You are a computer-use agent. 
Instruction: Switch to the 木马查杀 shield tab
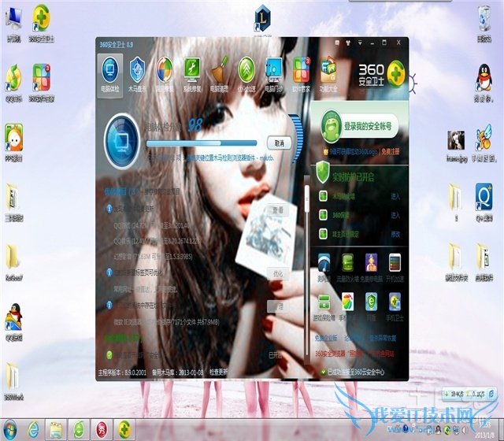pos(137,76)
